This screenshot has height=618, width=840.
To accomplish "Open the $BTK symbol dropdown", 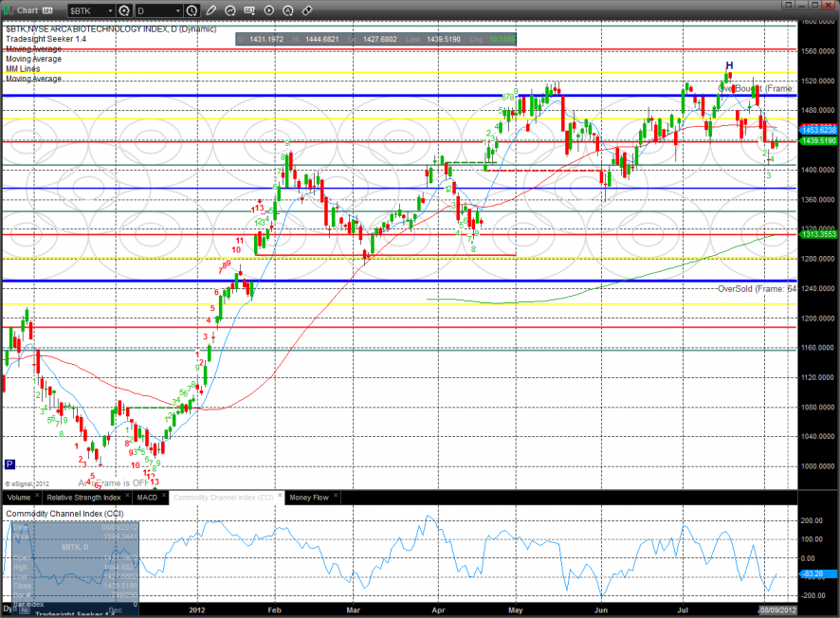I will pos(107,10).
